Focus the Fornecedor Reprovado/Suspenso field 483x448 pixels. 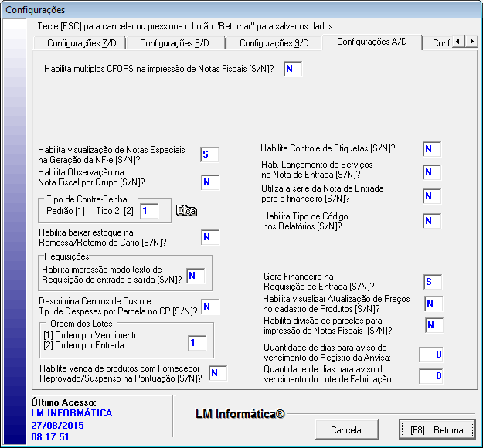(x=217, y=374)
